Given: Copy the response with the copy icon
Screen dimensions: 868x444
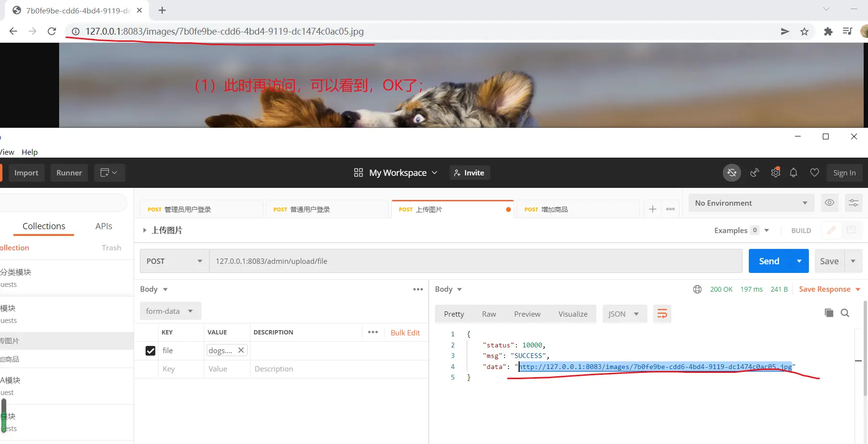Looking at the screenshot, I should tap(829, 313).
